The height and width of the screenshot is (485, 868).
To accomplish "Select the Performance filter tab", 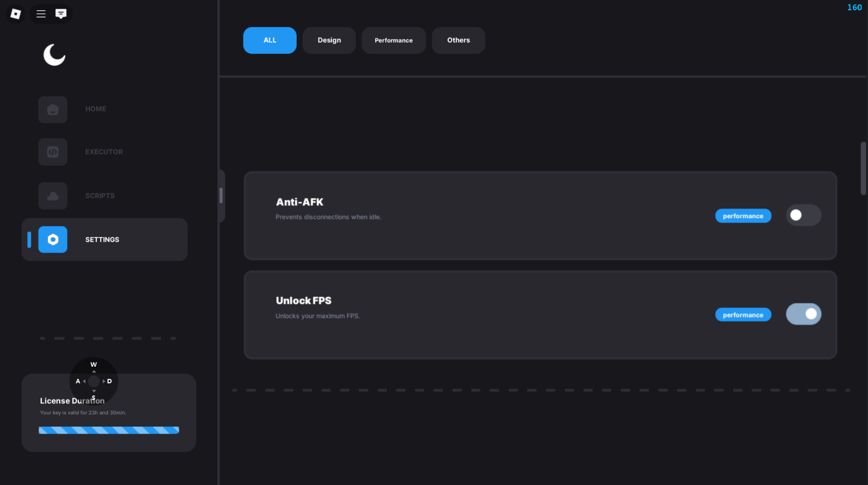I will [x=393, y=40].
